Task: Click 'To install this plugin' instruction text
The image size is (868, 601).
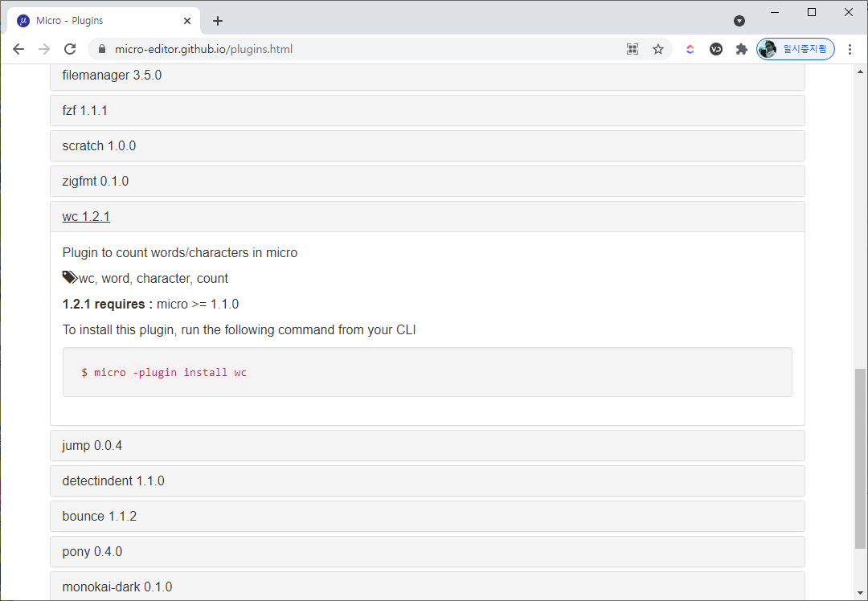Action: click(240, 330)
